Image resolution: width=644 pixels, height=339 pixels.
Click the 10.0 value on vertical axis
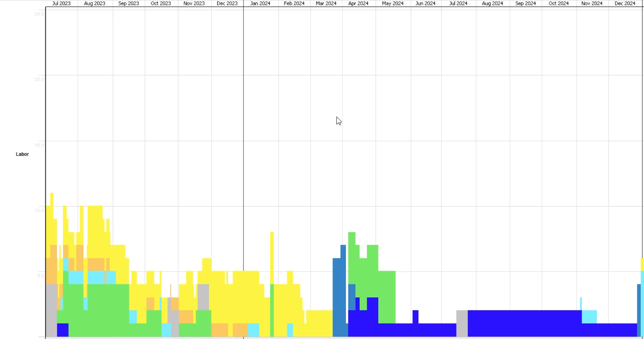coord(40,210)
